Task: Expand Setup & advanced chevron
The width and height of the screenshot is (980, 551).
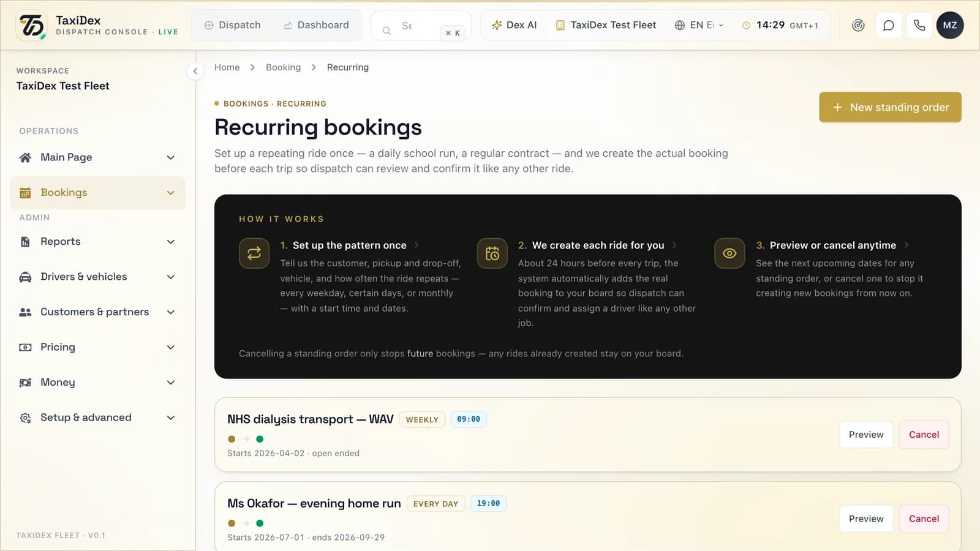Action: click(x=171, y=418)
